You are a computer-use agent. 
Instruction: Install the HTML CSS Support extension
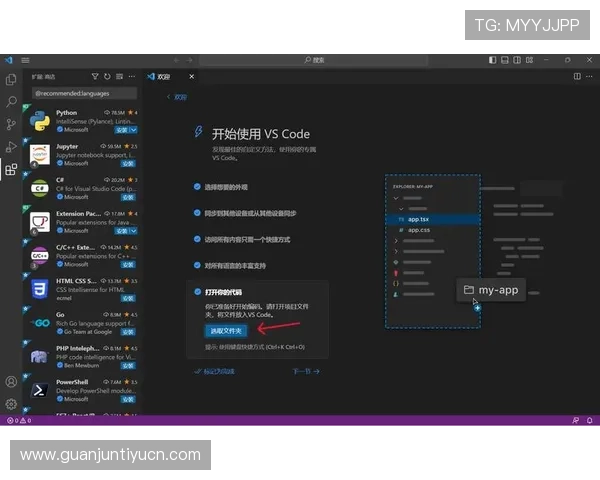[128, 299]
